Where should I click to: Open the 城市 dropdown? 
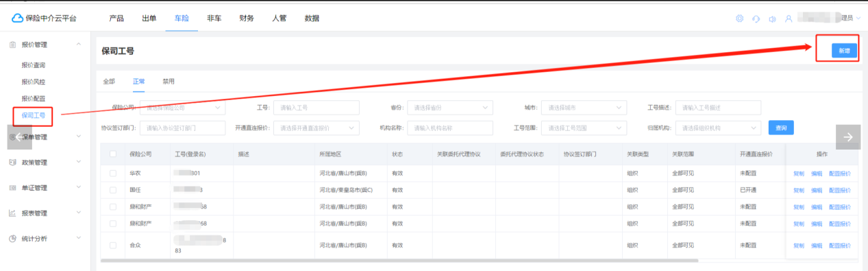584,108
